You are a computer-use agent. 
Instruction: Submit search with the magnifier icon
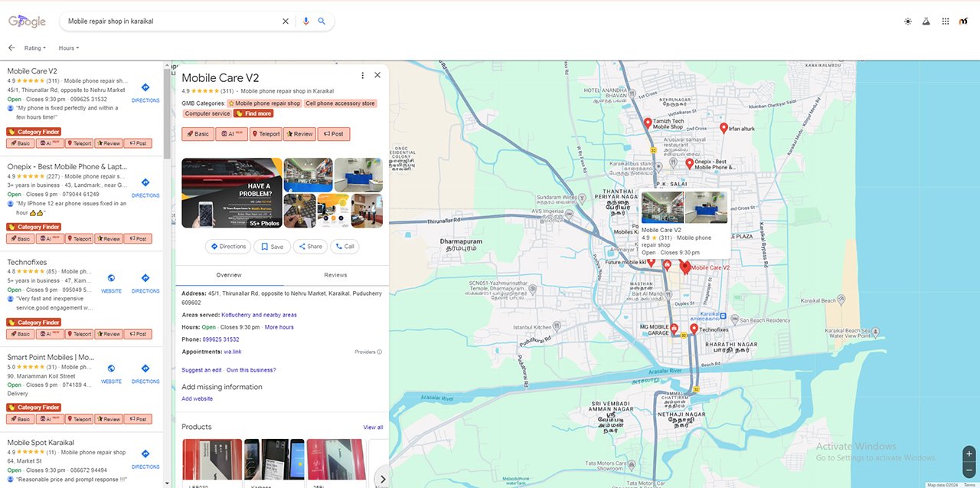[x=322, y=21]
